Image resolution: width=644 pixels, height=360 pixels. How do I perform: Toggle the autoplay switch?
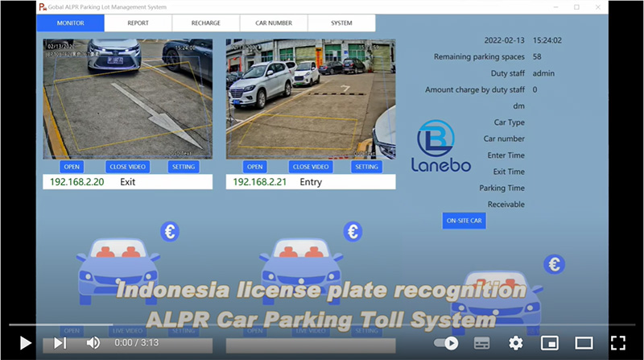pyautogui.click(x=446, y=343)
